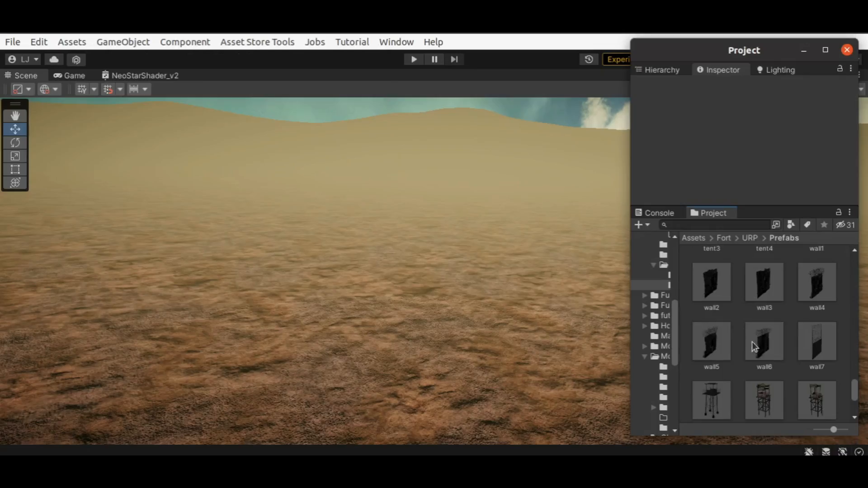Click the Experimental packages button
The image size is (868, 488).
(616, 59)
